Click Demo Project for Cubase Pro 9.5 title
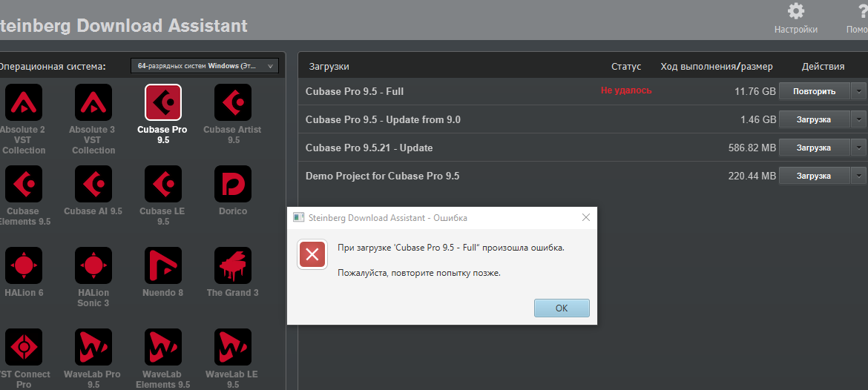The image size is (868, 390). pos(383,176)
